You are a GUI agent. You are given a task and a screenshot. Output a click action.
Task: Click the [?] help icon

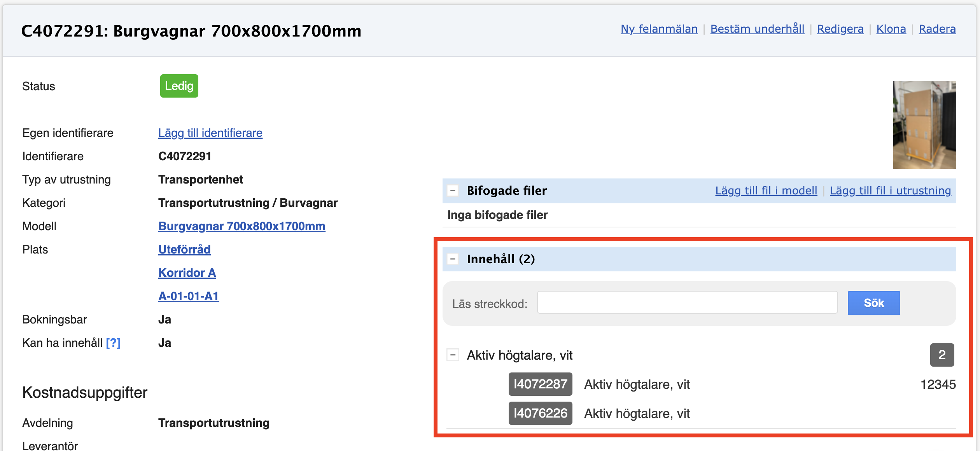[x=113, y=343]
